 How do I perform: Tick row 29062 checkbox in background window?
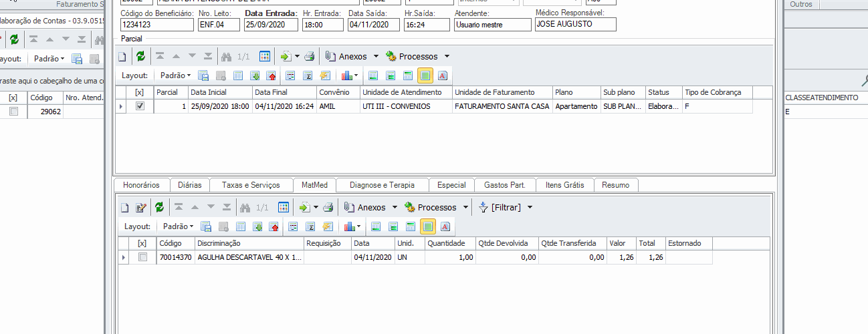13,112
